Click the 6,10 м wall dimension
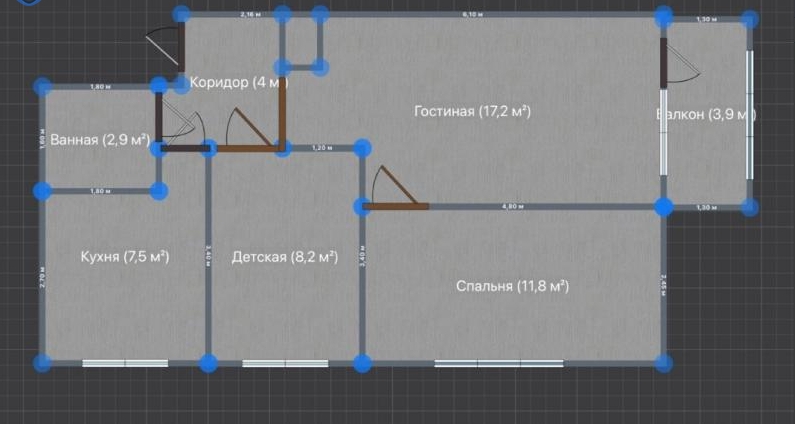 pyautogui.click(x=473, y=15)
